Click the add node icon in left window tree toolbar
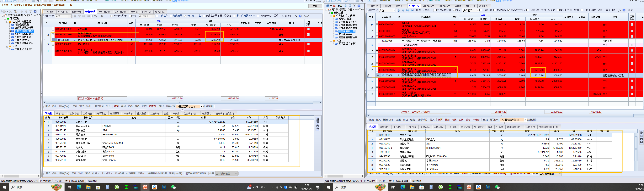 4,12
